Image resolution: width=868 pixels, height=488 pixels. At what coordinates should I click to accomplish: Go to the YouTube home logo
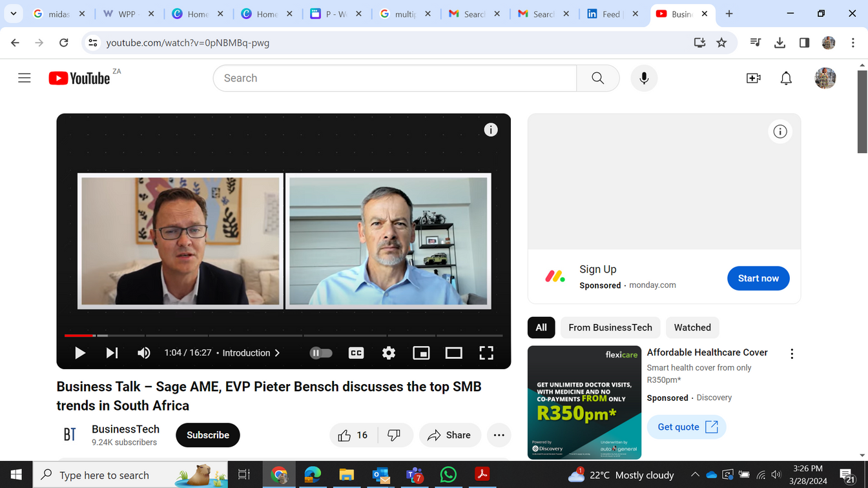pos(79,78)
